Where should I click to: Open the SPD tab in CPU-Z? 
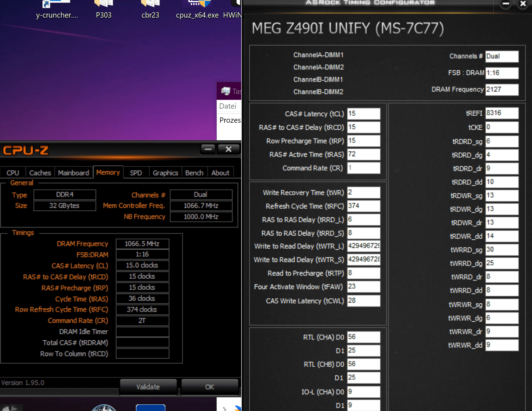(x=136, y=173)
